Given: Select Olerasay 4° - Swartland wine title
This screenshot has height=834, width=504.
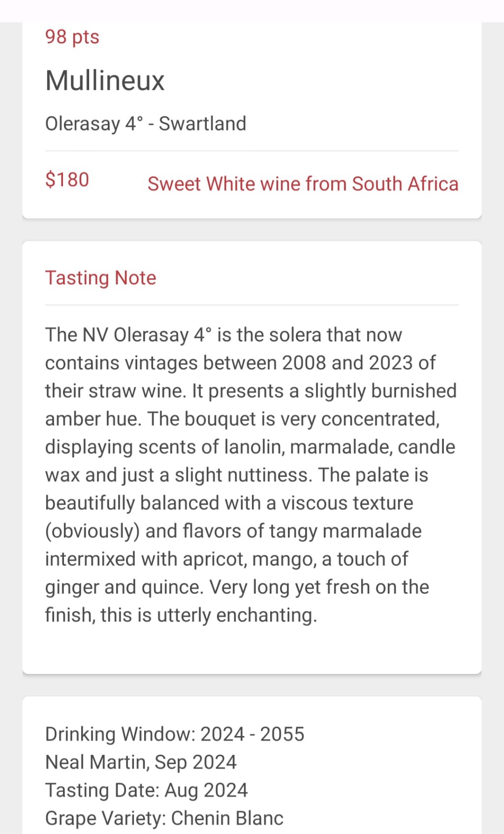Looking at the screenshot, I should 146,124.
